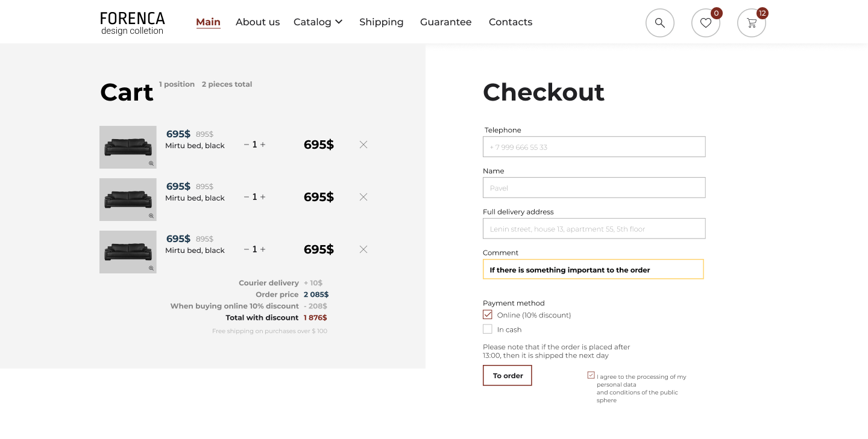Remove the third Mirtu bed with the X icon
Viewport: 868px width, 439px height.
(363, 249)
